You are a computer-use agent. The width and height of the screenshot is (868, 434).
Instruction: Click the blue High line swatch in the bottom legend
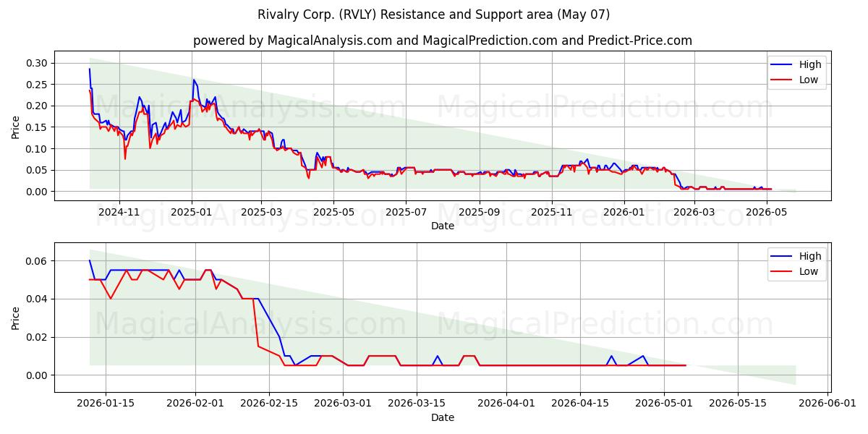click(782, 257)
